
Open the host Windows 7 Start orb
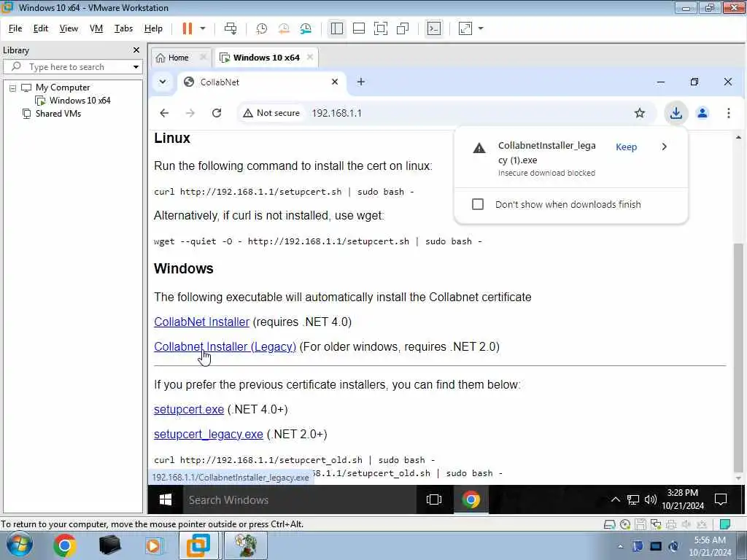tap(20, 544)
